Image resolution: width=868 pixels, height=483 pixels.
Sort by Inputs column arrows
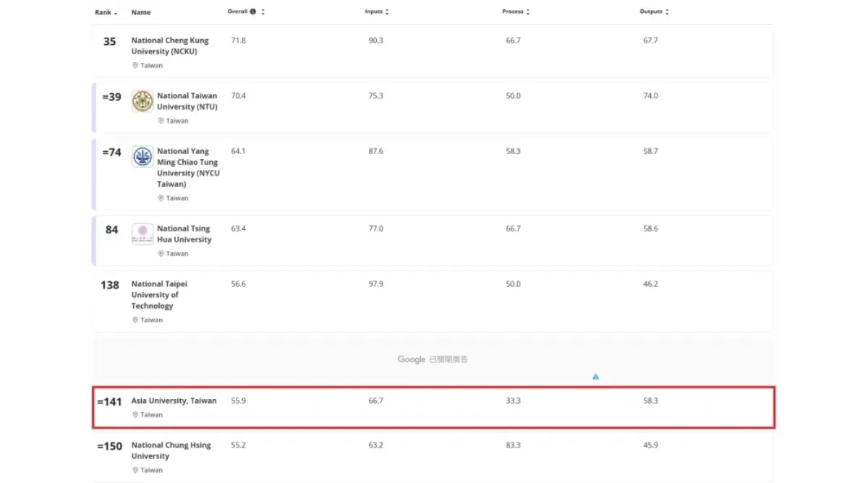pos(388,12)
